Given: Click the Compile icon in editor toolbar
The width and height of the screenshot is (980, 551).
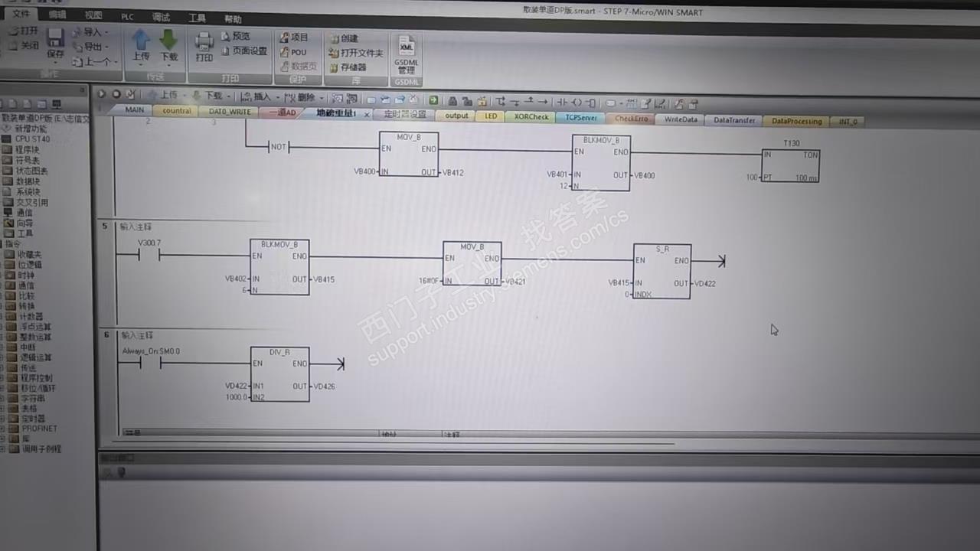Looking at the screenshot, I should point(130,94).
